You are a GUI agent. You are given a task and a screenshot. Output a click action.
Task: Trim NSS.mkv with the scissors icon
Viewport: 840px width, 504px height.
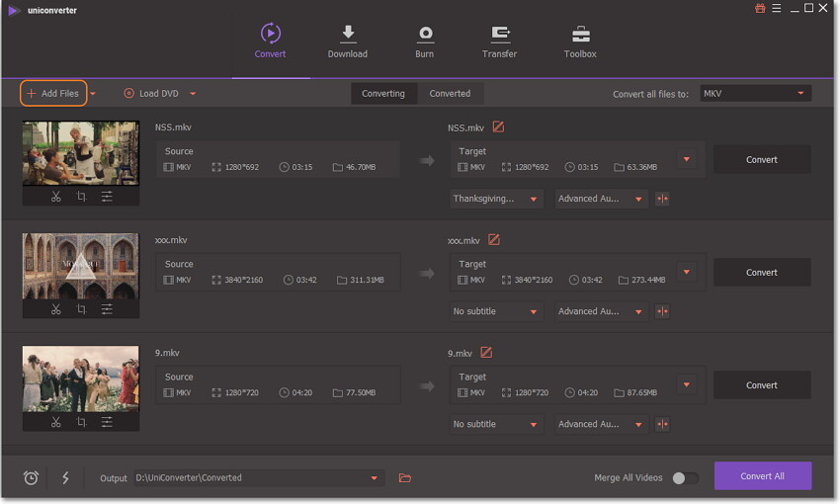(x=55, y=197)
